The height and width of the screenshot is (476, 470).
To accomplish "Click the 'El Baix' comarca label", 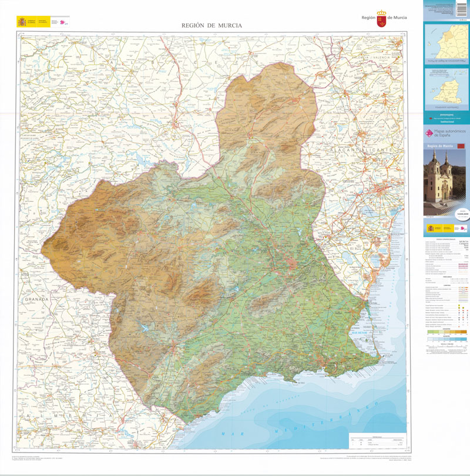I will [355, 249].
